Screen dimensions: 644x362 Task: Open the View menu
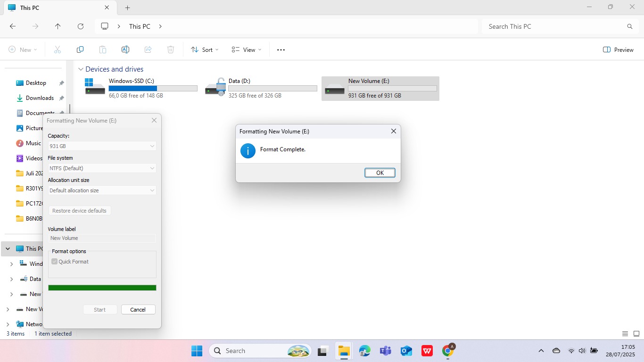(246, 49)
